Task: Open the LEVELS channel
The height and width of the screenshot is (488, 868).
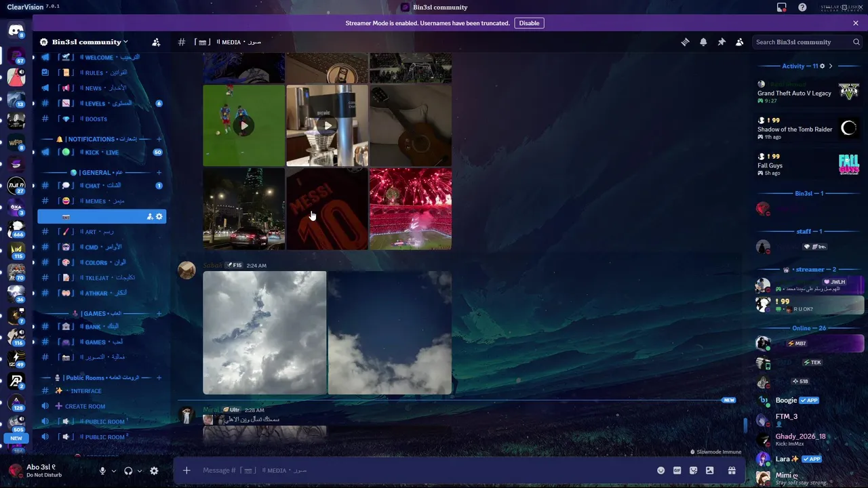Action: pyautogui.click(x=102, y=104)
